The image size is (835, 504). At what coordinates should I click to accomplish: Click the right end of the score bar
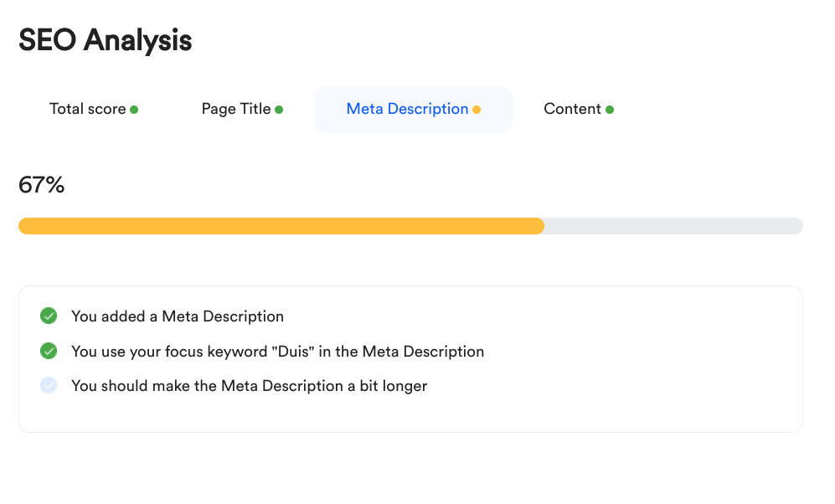tap(796, 226)
